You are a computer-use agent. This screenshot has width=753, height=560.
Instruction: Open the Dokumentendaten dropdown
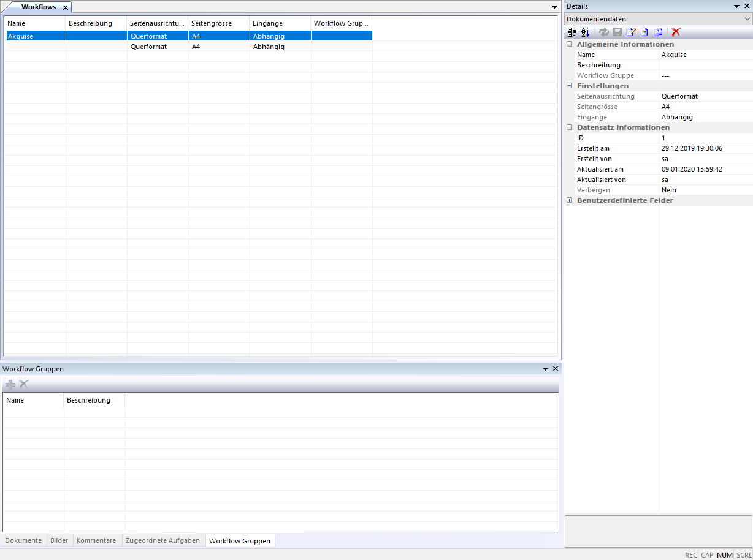pos(747,19)
